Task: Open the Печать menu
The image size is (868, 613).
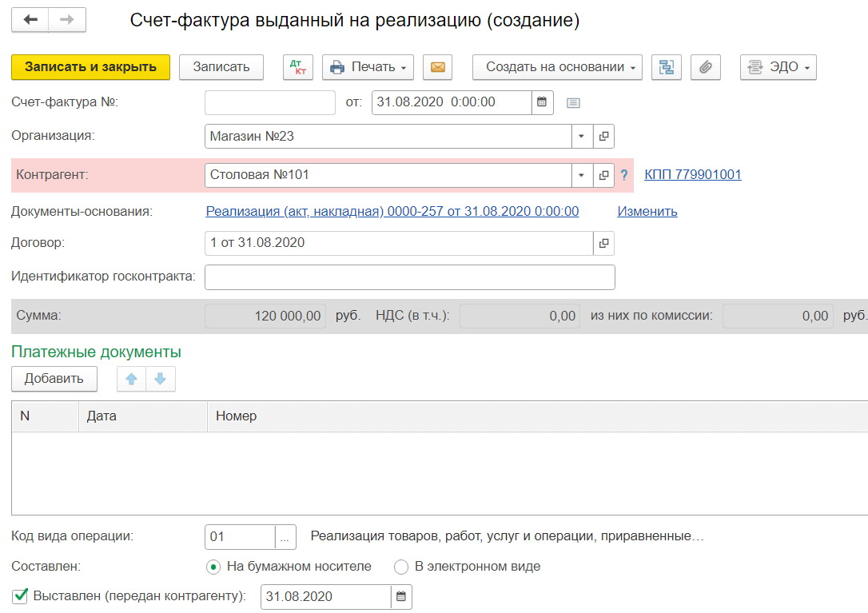Action: pyautogui.click(x=367, y=66)
